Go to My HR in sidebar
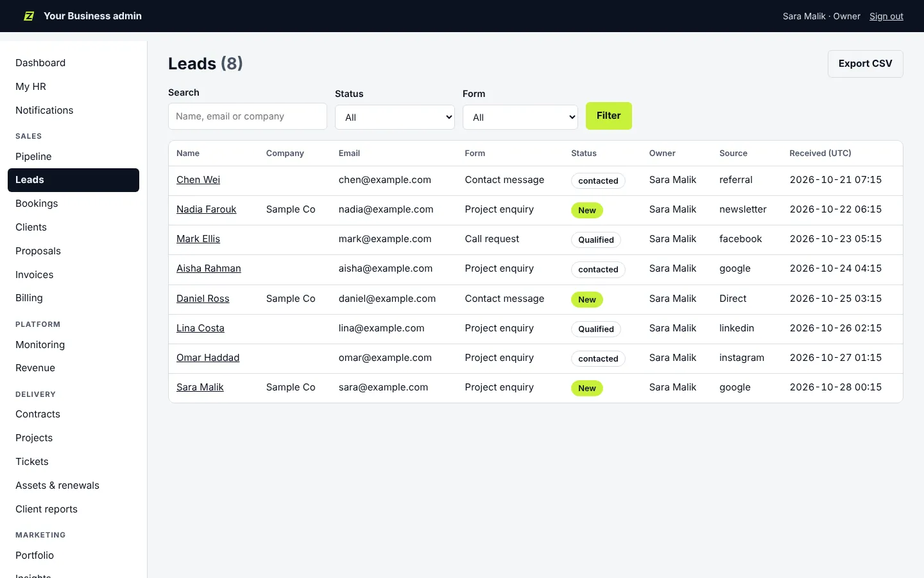The image size is (924, 578). pos(73,87)
